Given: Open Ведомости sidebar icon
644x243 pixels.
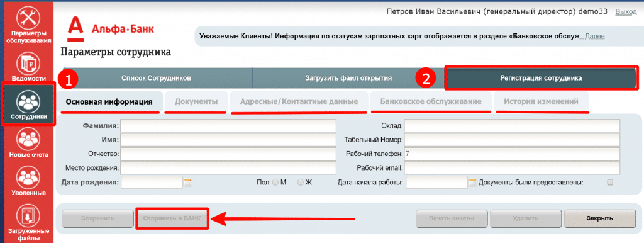Looking at the screenshot, I should [x=28, y=64].
